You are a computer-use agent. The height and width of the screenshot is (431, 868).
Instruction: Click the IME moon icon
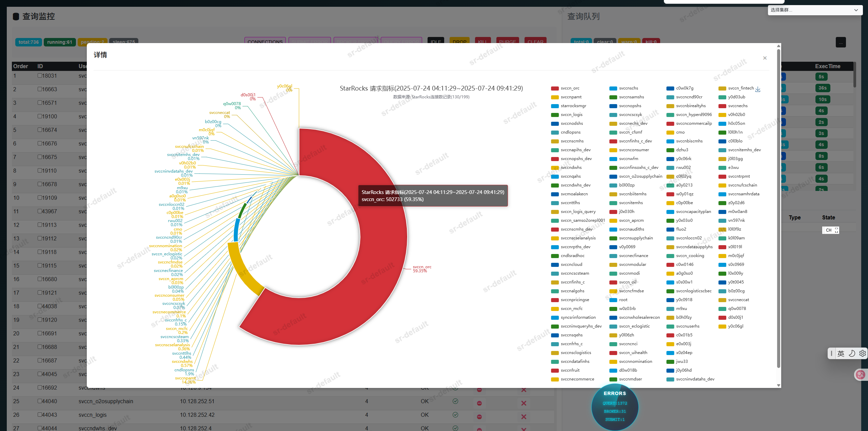(852, 354)
